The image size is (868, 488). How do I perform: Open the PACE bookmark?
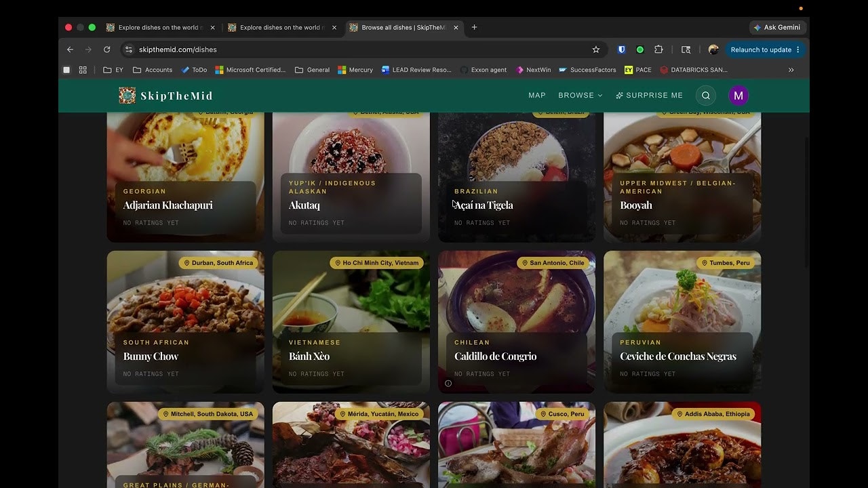click(638, 70)
